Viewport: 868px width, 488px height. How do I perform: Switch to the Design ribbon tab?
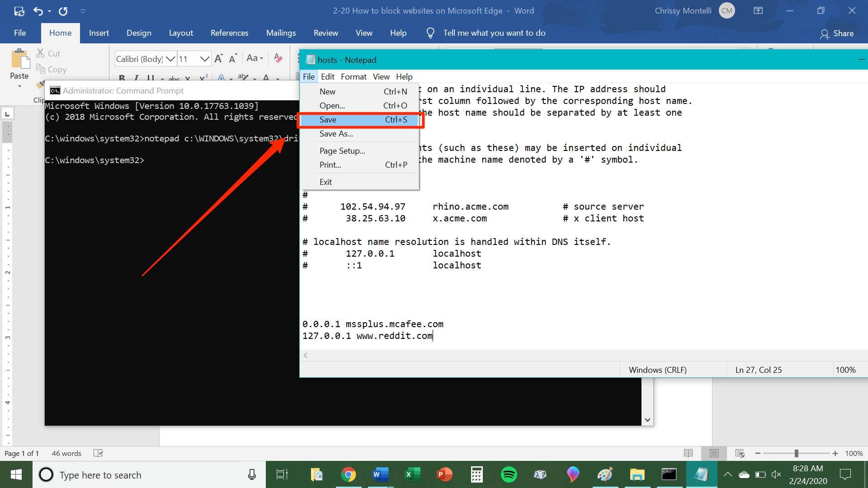pyautogui.click(x=139, y=33)
